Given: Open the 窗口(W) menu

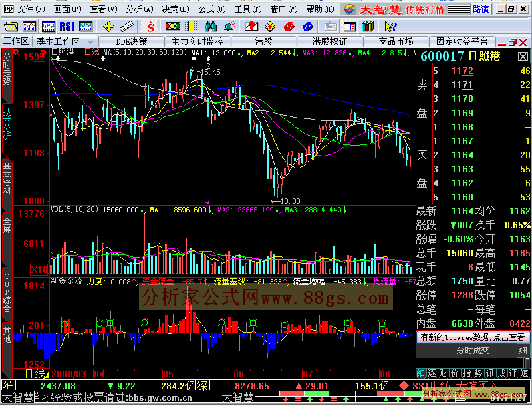Looking at the screenshot, I should coord(284,9).
